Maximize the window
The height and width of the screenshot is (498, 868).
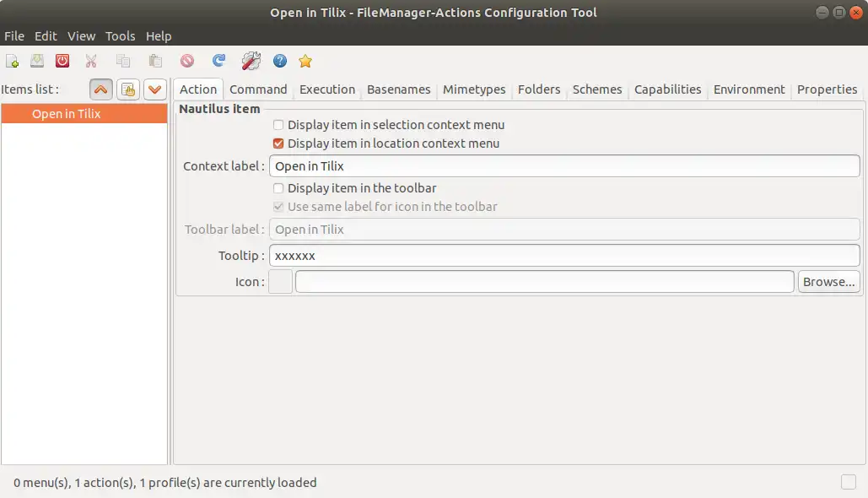(x=839, y=12)
